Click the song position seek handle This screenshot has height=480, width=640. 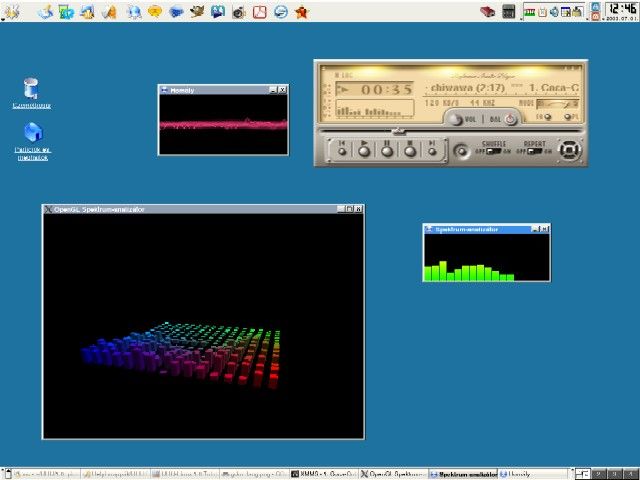tap(398, 131)
